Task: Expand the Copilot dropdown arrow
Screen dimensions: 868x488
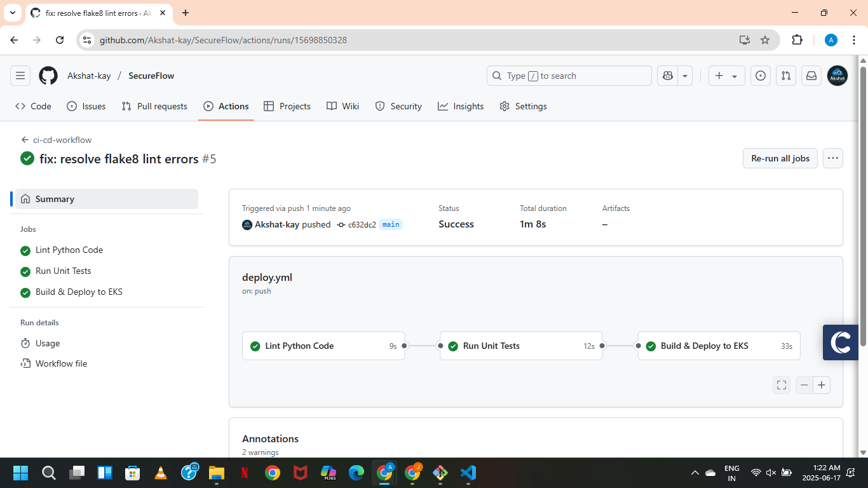Action: coord(685,76)
